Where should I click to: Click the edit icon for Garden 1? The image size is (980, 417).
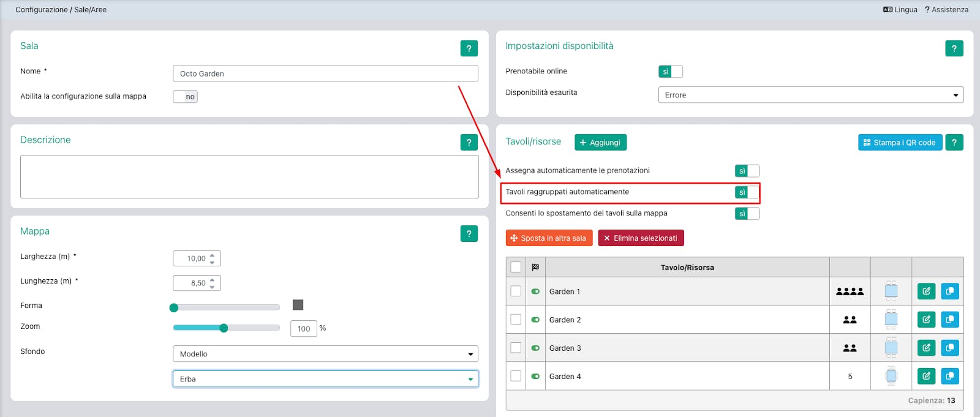(926, 291)
